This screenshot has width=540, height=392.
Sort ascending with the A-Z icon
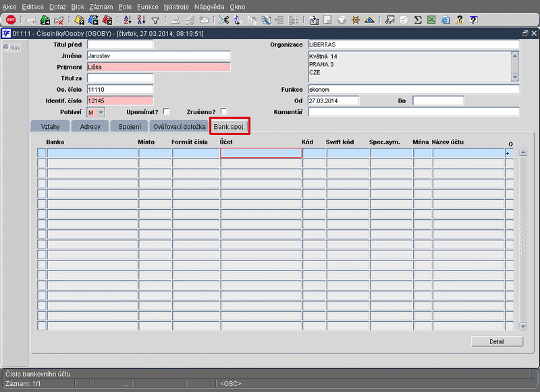[x=128, y=20]
